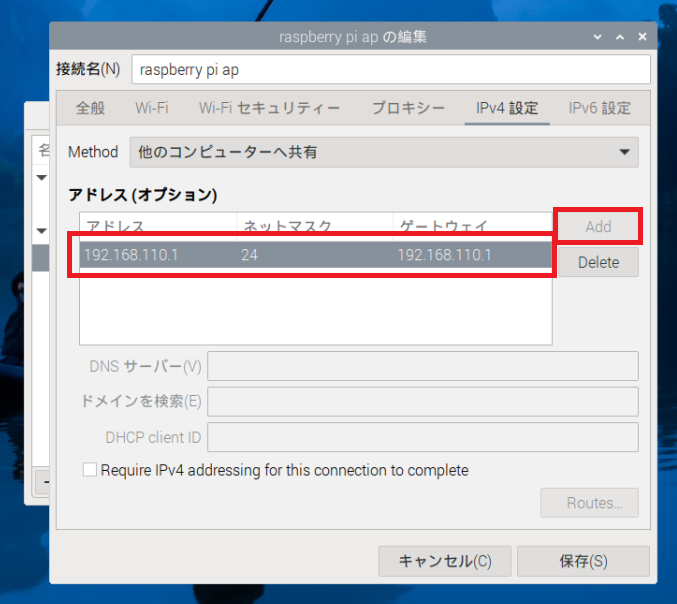Go to Wi-Fi セキュリティー tab
The height and width of the screenshot is (604, 677).
pyautogui.click(x=269, y=108)
